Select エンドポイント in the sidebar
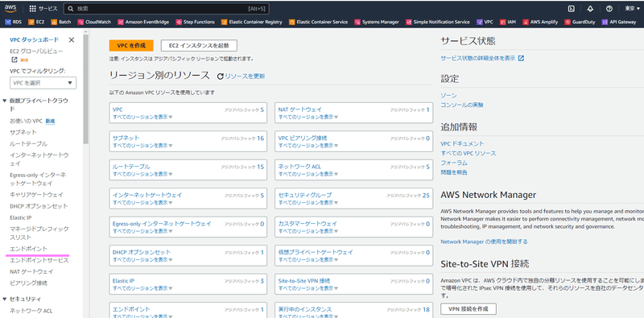644x318 pixels. [x=29, y=249]
